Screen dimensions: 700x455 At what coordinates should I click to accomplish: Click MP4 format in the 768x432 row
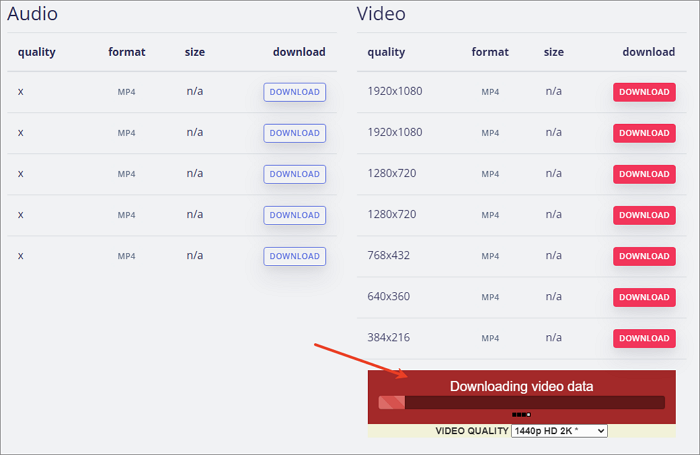490,256
